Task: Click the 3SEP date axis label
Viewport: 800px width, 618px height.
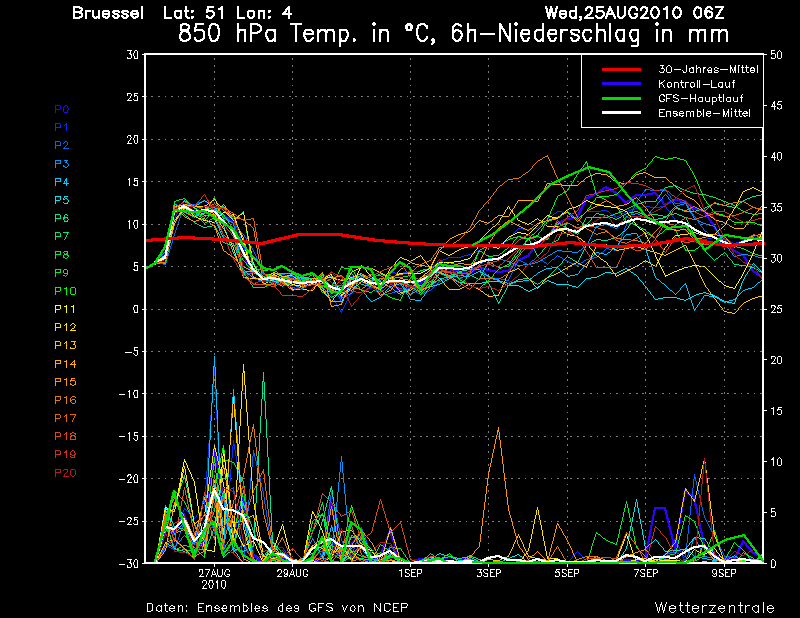Action: pos(489,573)
